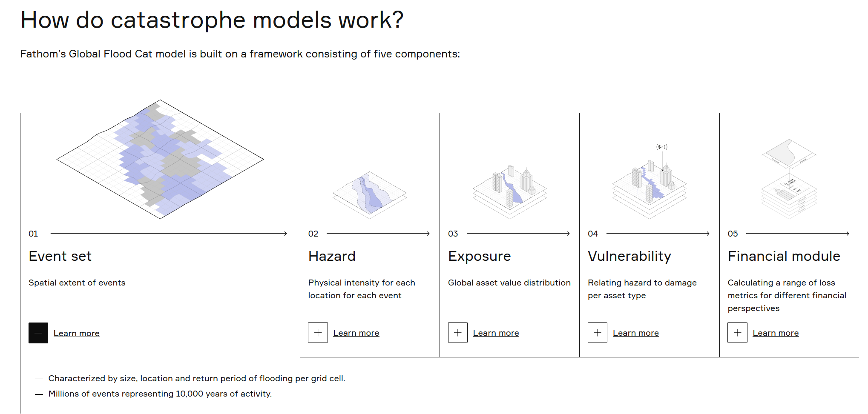Expand the Exposure section details
Viewport: 868px width, 414px height.
pos(457,332)
